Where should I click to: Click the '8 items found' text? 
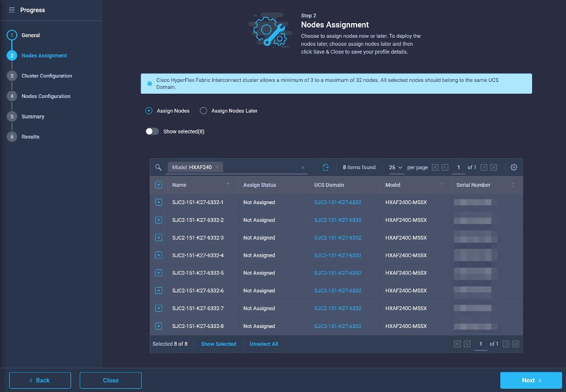pyautogui.click(x=359, y=167)
